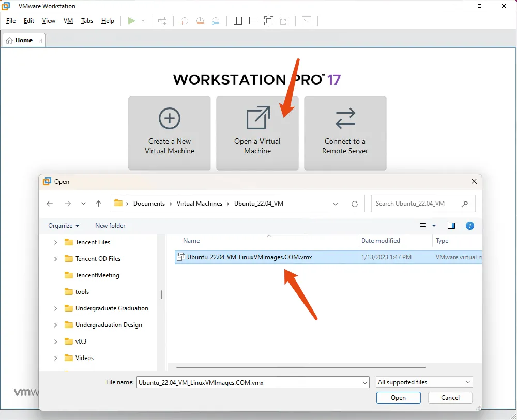Open the VM menu
Viewport: 517px width, 420px height.
pos(68,21)
